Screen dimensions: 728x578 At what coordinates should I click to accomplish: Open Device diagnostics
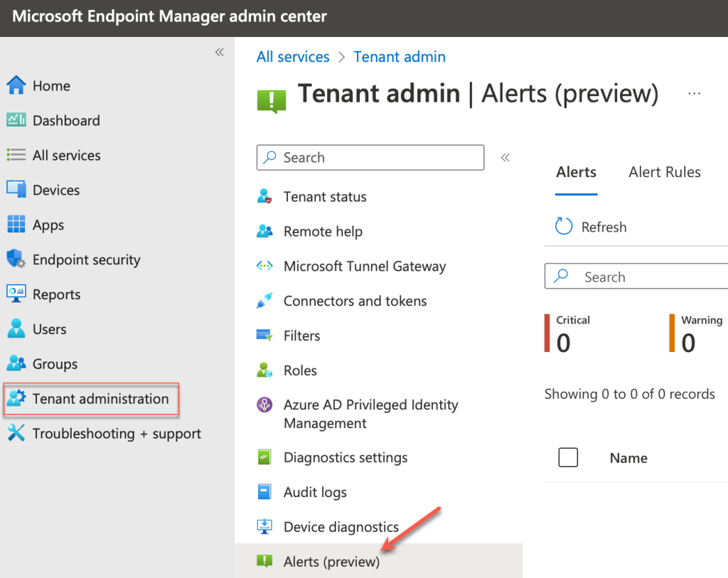coord(341,527)
